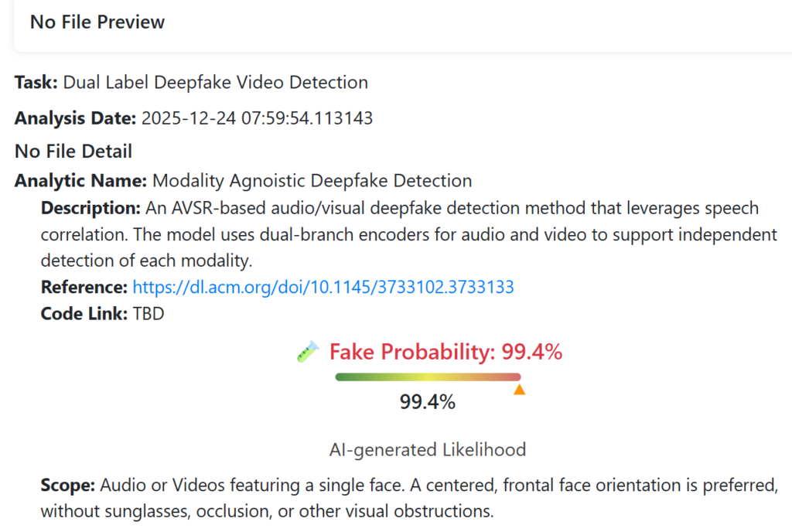Click the black 99.4% value below the bar
Viewport: 792px width, 532px height.
[x=428, y=402]
